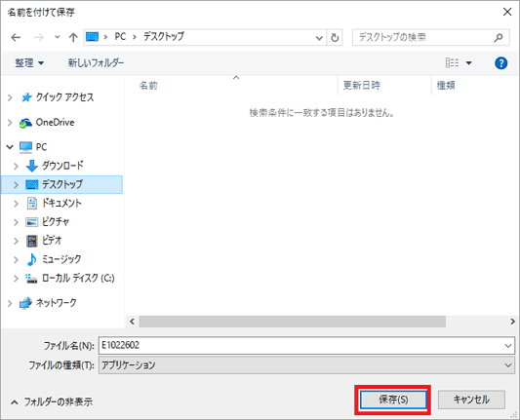Viewport: 520px width, 420px height.
Task: Open the address bar history dropdown
Action: coord(319,38)
